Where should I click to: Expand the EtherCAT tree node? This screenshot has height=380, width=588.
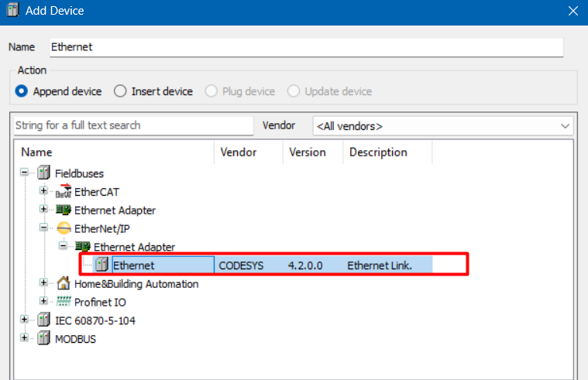pos(44,191)
